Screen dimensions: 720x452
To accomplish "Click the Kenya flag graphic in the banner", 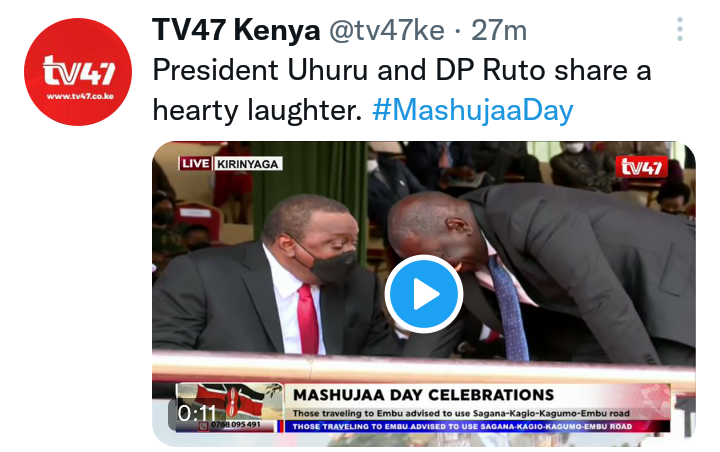I will (230, 402).
